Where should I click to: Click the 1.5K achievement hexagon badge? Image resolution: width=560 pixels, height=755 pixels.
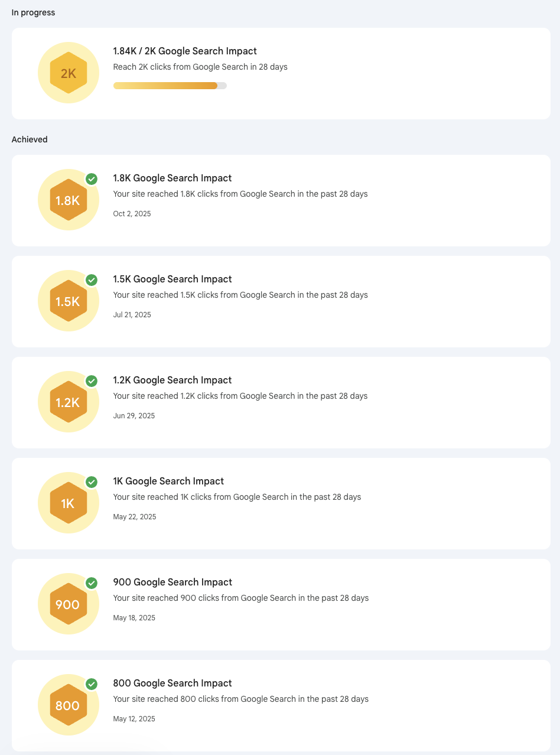pos(69,301)
